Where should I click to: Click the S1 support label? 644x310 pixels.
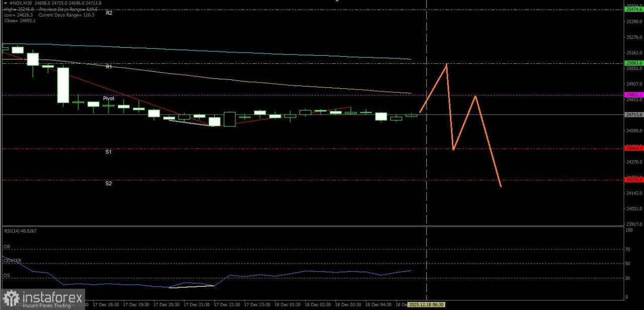pyautogui.click(x=108, y=152)
